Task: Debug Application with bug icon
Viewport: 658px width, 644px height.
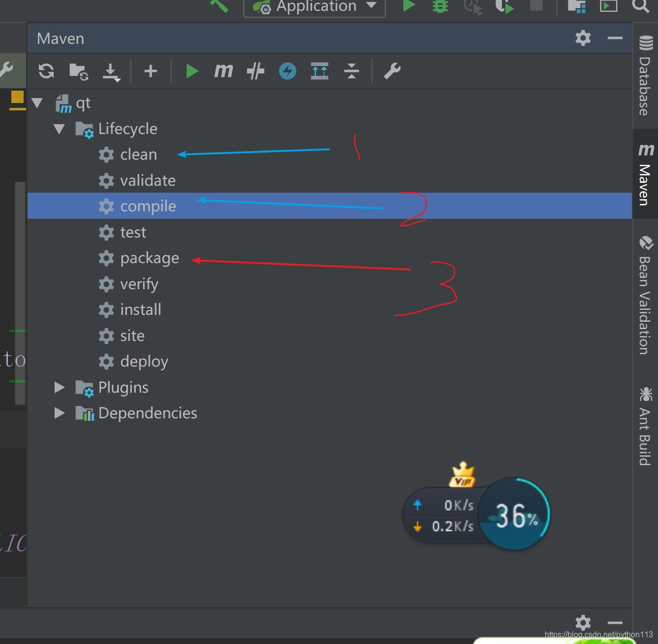Action: 440,6
